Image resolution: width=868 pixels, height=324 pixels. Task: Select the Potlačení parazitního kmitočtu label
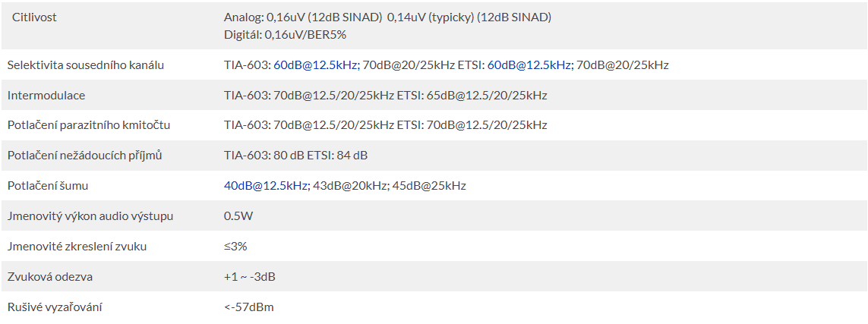(89, 125)
